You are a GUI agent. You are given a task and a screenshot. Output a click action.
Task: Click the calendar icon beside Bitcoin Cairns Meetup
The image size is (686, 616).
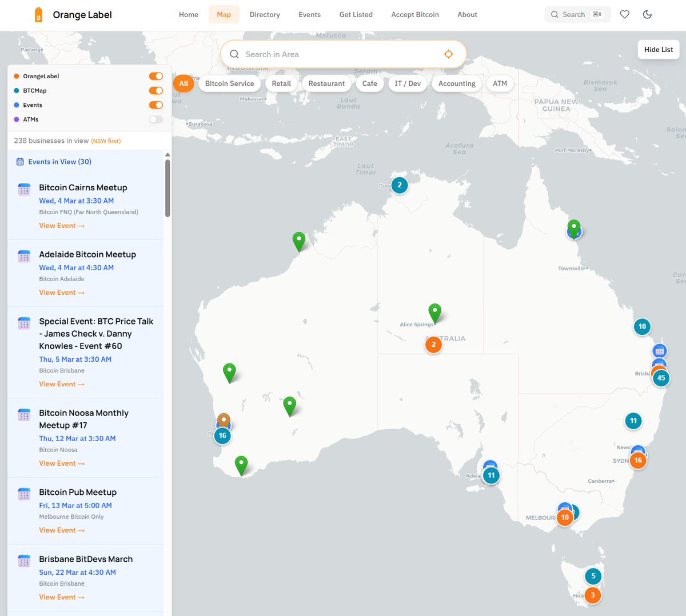[x=23, y=189]
